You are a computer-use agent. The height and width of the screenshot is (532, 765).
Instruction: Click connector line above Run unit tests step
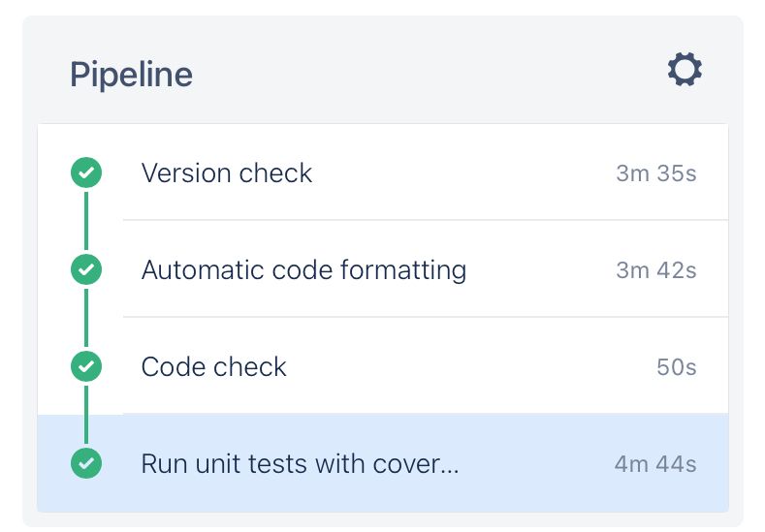(86, 415)
